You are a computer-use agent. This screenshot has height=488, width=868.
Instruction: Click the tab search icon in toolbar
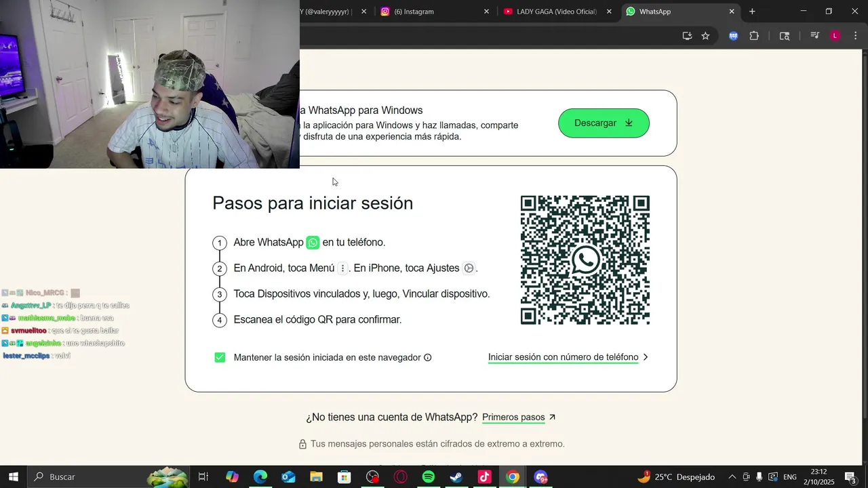coord(785,36)
